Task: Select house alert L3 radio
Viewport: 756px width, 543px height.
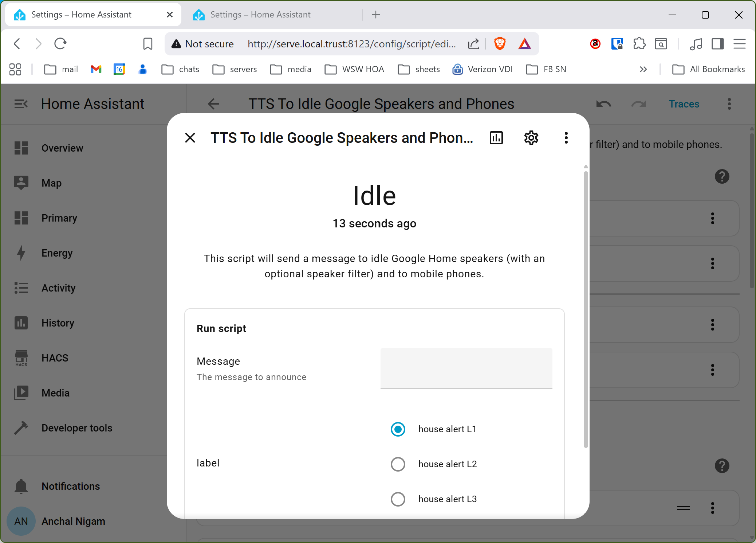Action: 398,499
